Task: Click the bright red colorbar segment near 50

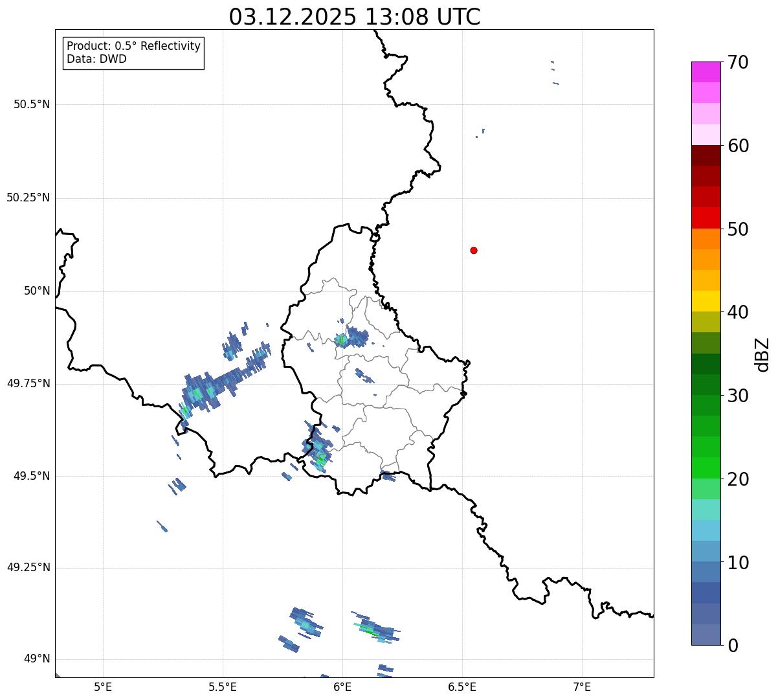Action: click(706, 218)
